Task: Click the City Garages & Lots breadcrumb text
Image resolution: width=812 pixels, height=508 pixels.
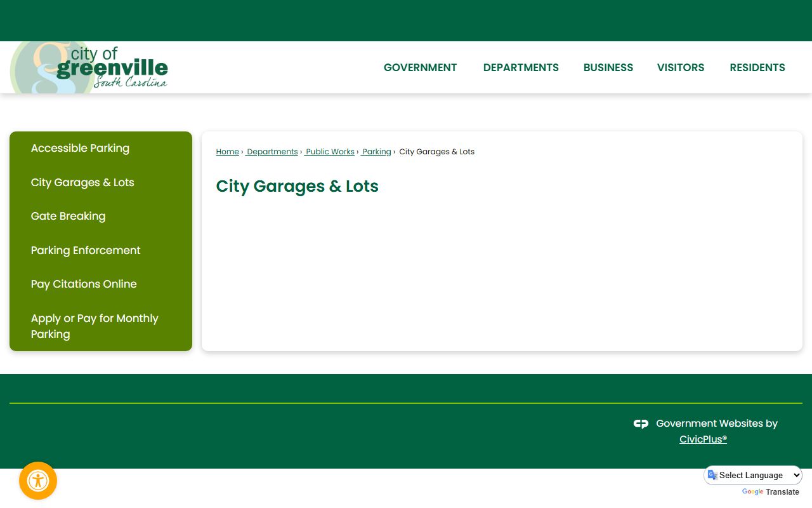Action: point(436,152)
